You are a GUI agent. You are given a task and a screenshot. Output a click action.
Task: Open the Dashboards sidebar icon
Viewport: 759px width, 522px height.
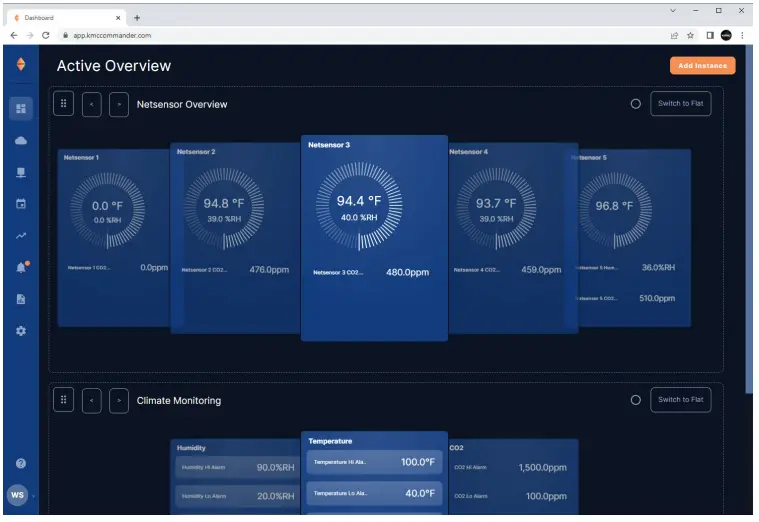21,108
